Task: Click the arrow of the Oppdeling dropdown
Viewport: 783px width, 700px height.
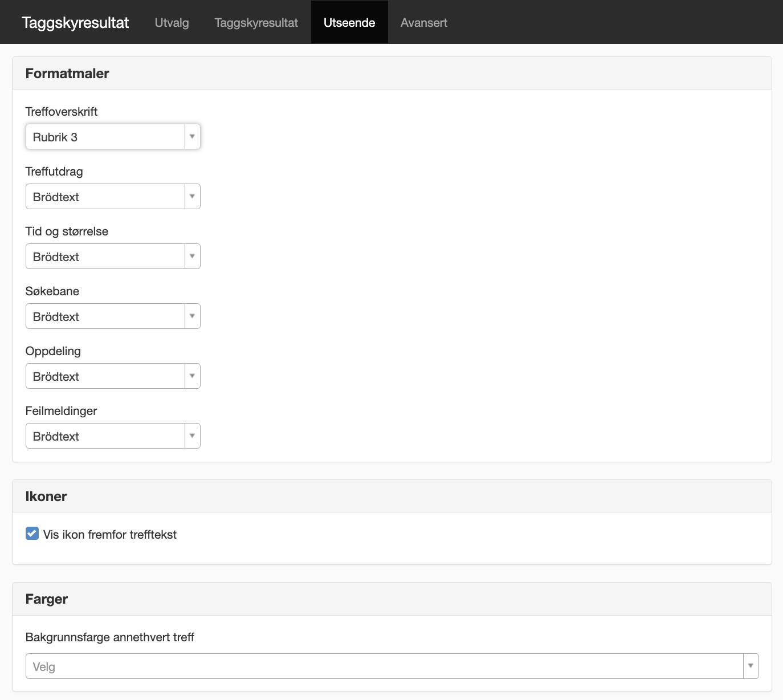Action: [193, 376]
